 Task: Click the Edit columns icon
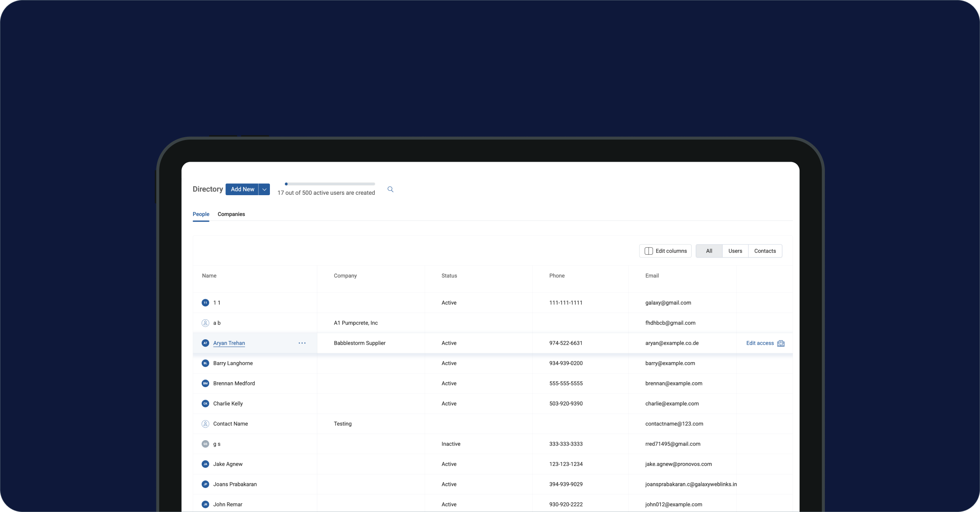[x=649, y=251]
